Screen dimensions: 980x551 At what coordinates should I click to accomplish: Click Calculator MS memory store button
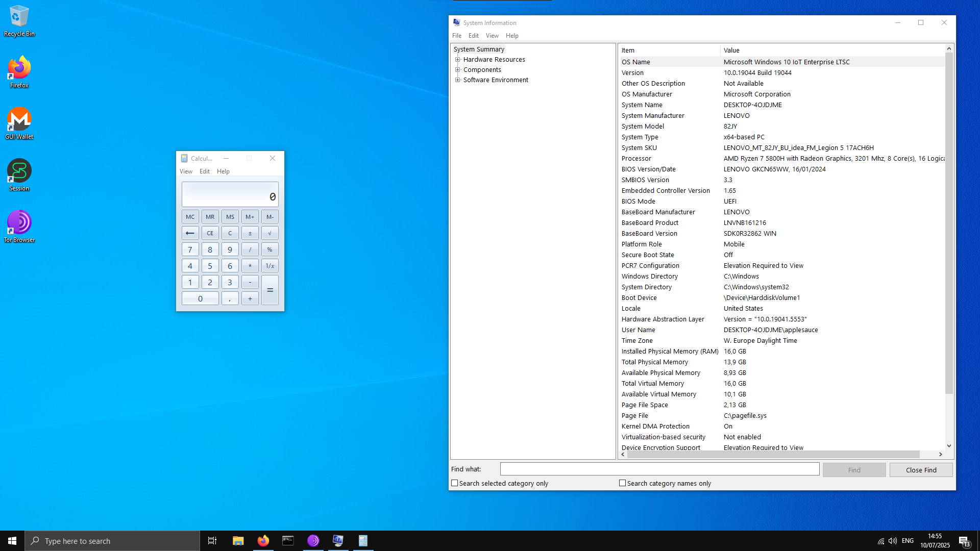pyautogui.click(x=230, y=217)
